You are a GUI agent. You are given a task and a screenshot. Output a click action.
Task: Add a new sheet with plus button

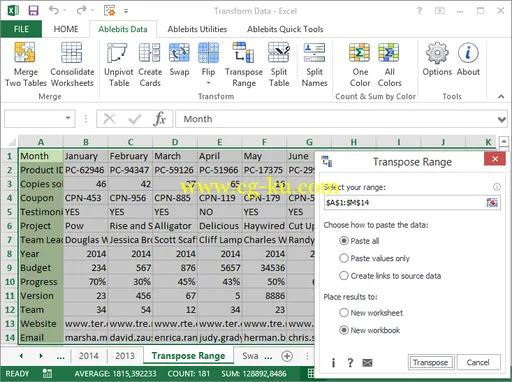287,356
